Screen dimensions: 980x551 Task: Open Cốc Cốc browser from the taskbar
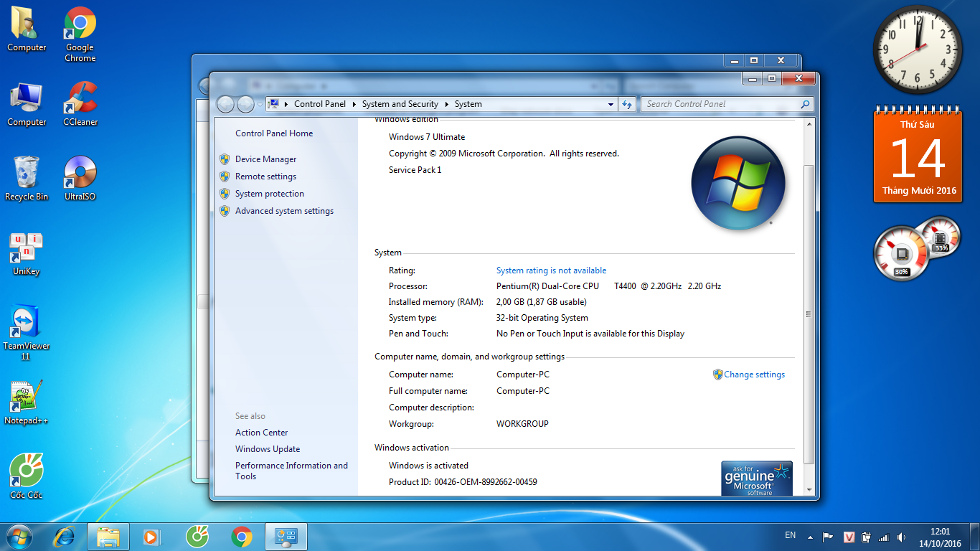tap(197, 537)
